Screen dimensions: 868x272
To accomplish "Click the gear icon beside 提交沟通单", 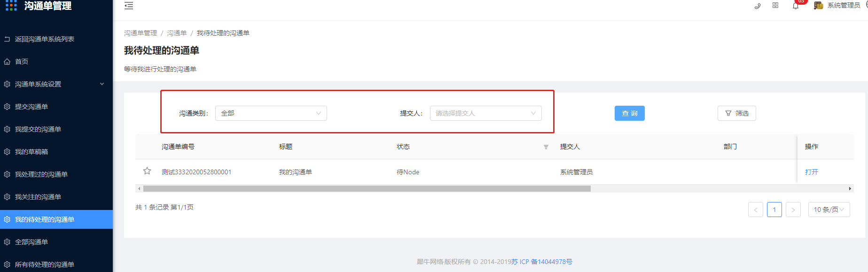I will tap(7, 107).
